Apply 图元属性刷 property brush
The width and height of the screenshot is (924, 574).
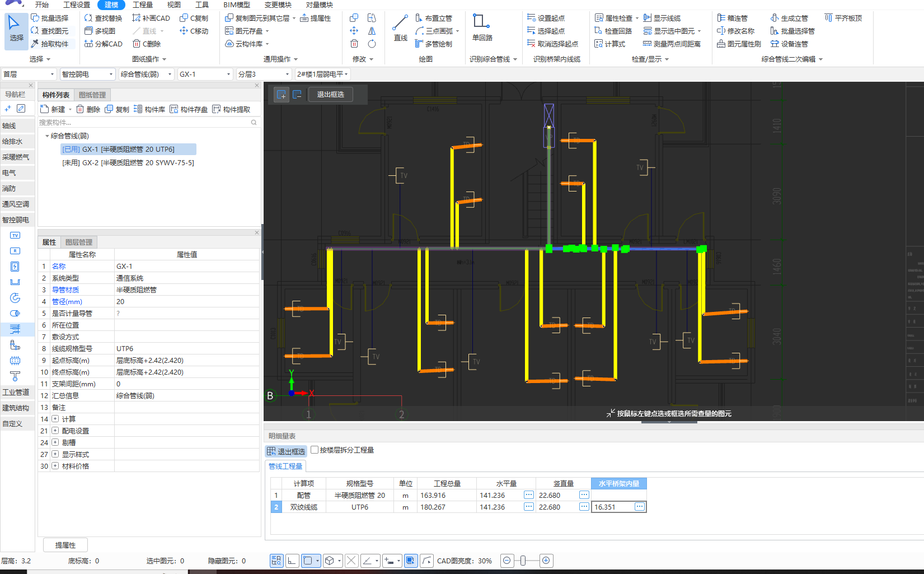[739, 44]
